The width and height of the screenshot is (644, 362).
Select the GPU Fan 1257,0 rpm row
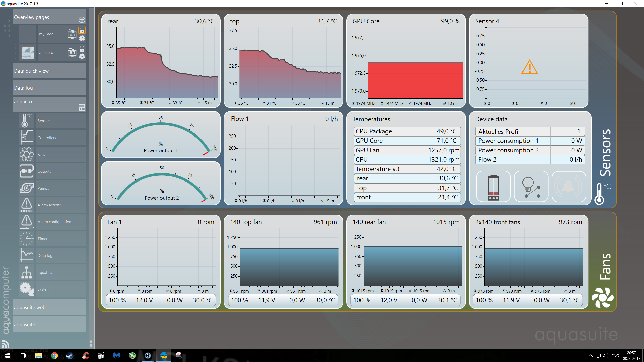407,150
